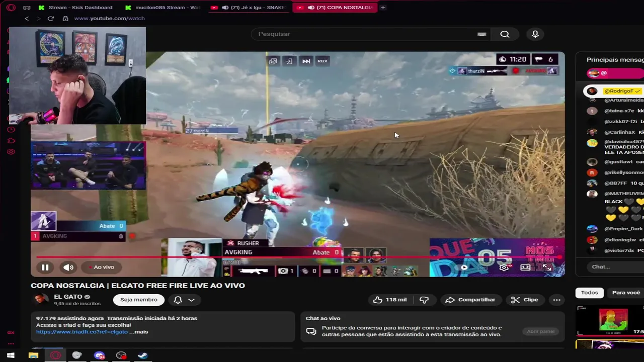Open more actions three-dot menu
This screenshot has width=644, height=362.
[556, 300]
